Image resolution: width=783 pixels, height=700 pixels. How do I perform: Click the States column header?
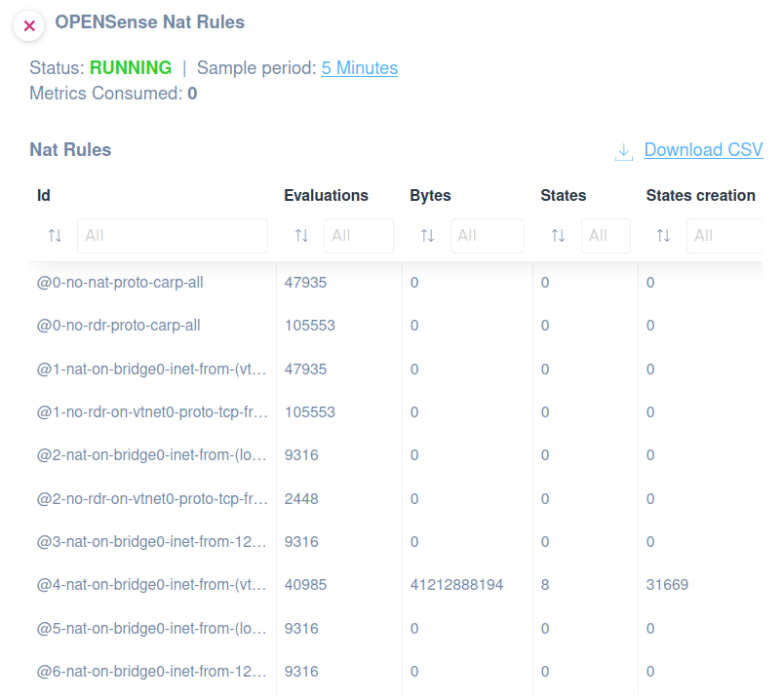tap(564, 195)
